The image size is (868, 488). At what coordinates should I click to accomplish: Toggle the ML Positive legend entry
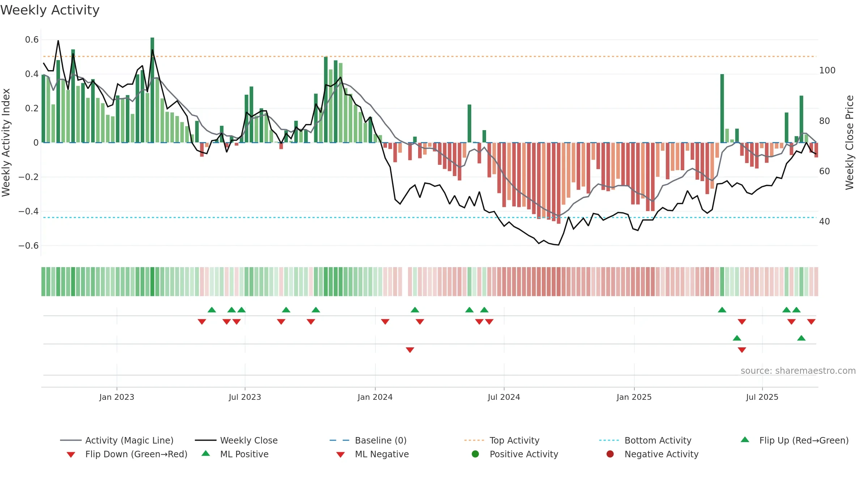[x=235, y=454]
